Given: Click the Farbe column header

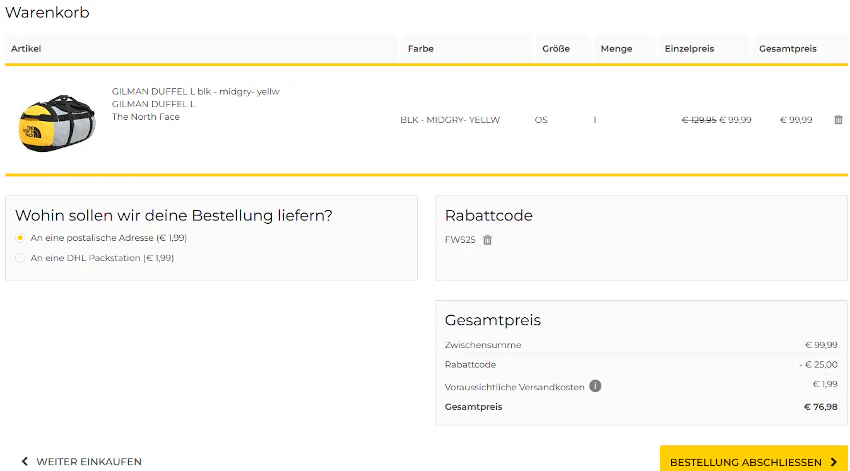Looking at the screenshot, I should [421, 49].
